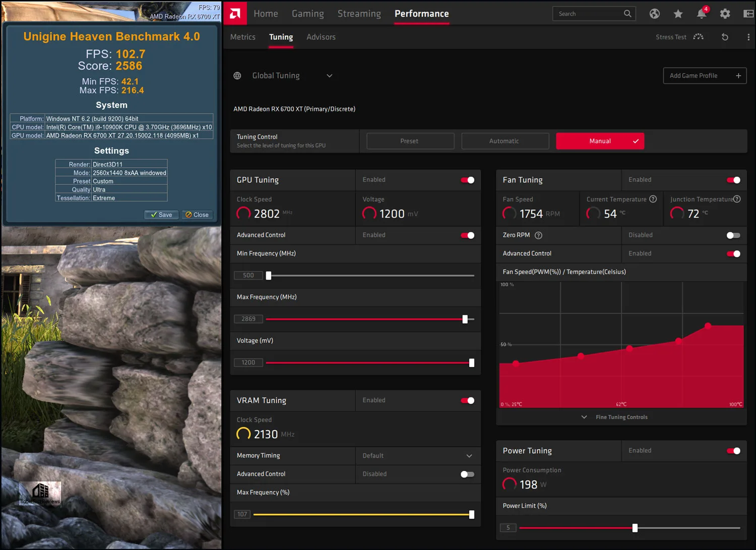Toggle Fan Advanced Control switch

point(733,253)
